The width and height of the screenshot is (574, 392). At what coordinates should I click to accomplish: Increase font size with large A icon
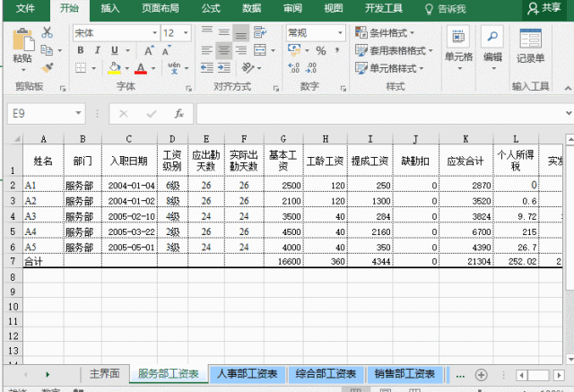click(x=149, y=50)
